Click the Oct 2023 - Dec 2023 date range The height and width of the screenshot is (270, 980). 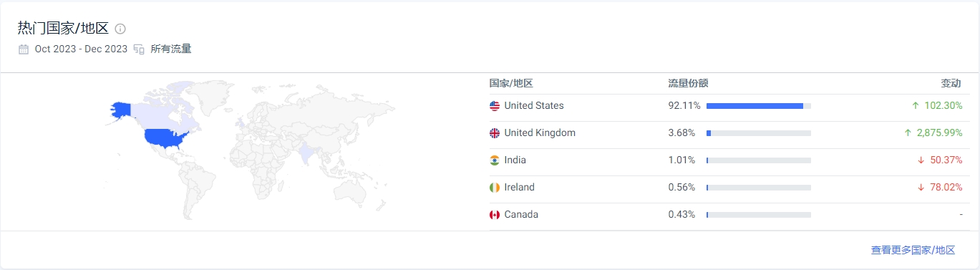coord(81,49)
